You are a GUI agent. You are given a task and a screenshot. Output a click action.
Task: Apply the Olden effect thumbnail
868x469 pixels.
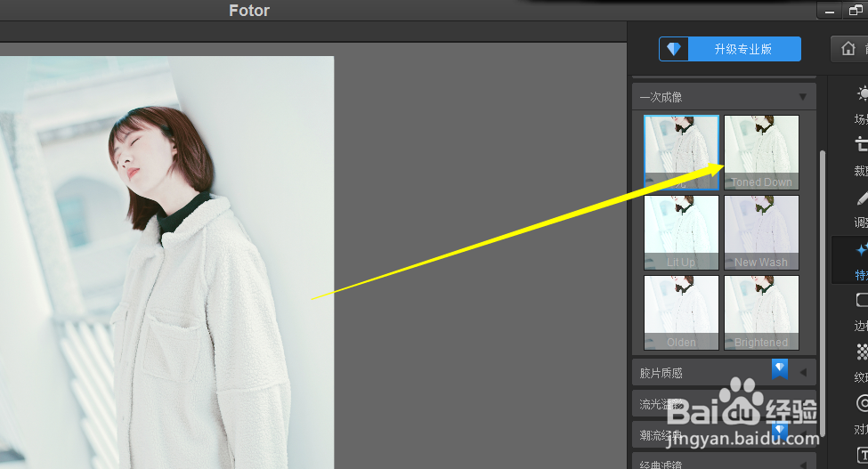(x=681, y=312)
